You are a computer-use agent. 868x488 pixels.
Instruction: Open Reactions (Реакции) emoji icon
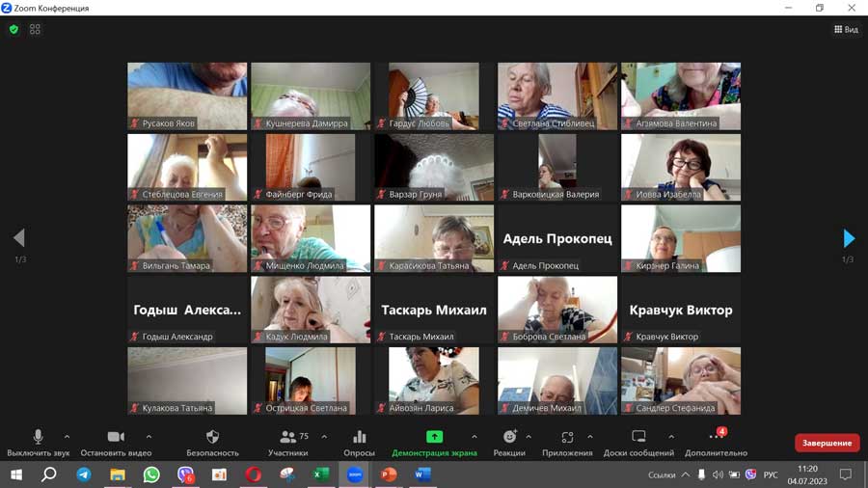tap(509, 438)
